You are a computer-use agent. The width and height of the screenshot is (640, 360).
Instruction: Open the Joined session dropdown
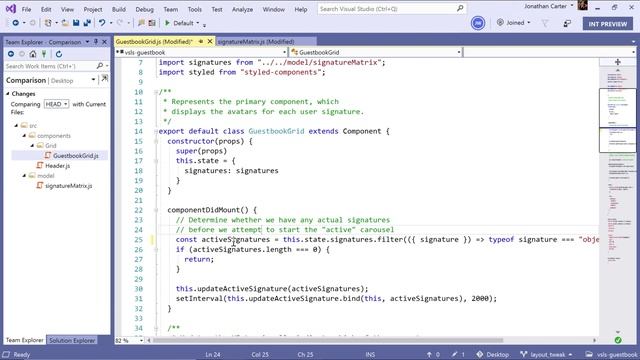[529, 23]
